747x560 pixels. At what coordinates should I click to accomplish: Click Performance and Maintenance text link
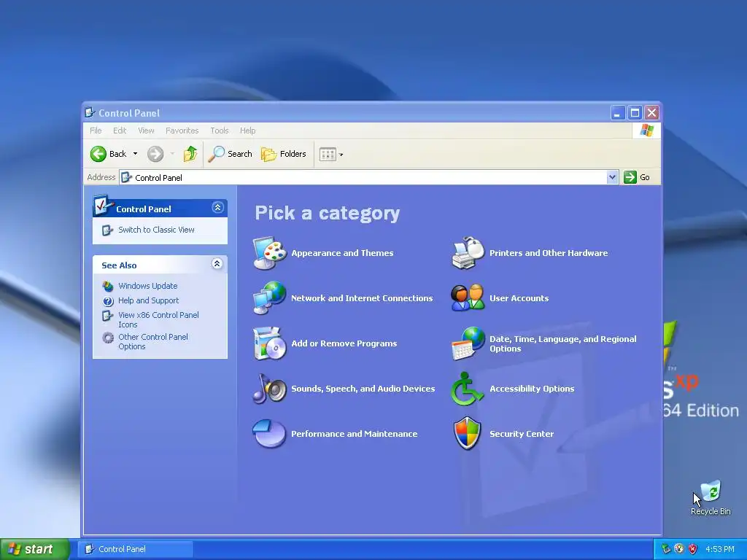pos(355,435)
